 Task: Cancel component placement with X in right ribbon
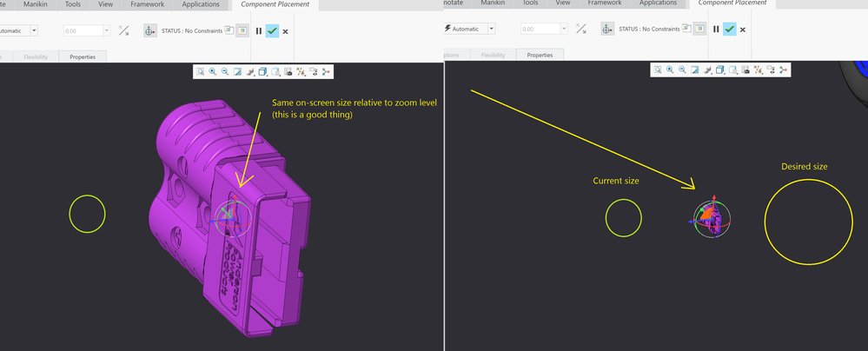coord(743,30)
